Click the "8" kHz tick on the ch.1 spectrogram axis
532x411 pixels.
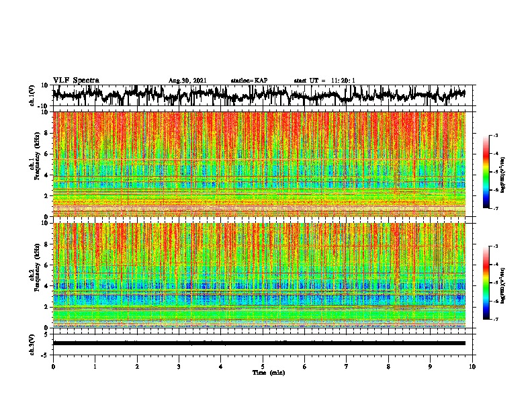(46, 133)
